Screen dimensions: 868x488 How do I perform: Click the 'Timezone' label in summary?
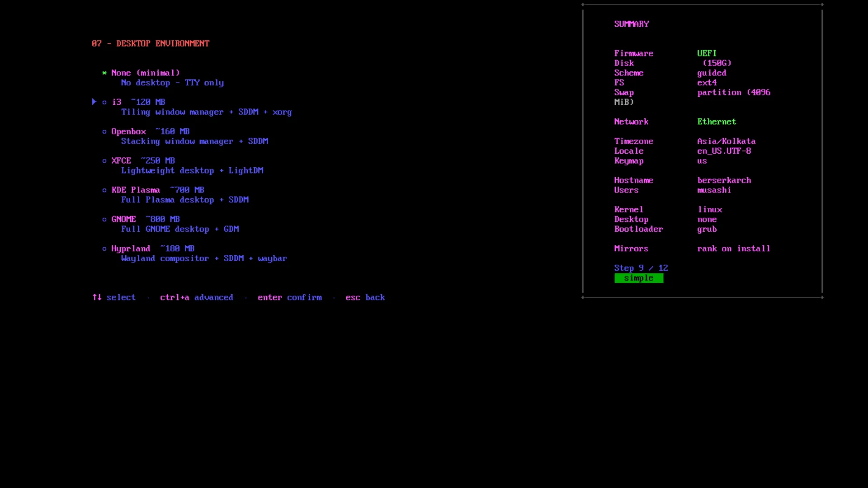[x=634, y=141]
